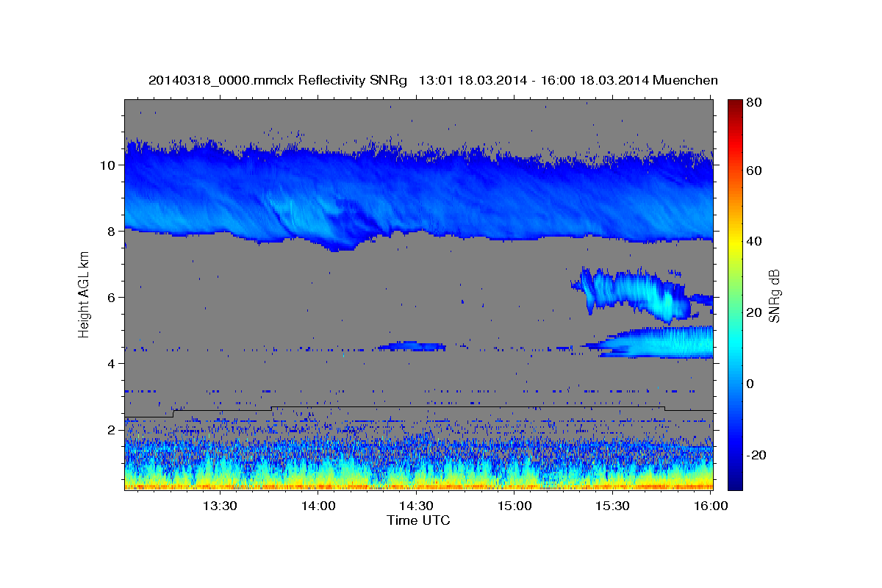Click the colorbar value 0
The height and width of the screenshot is (588, 882).
[750, 384]
